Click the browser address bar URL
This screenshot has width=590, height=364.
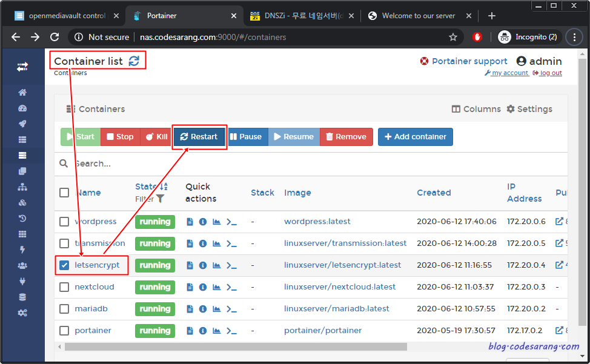click(x=213, y=37)
